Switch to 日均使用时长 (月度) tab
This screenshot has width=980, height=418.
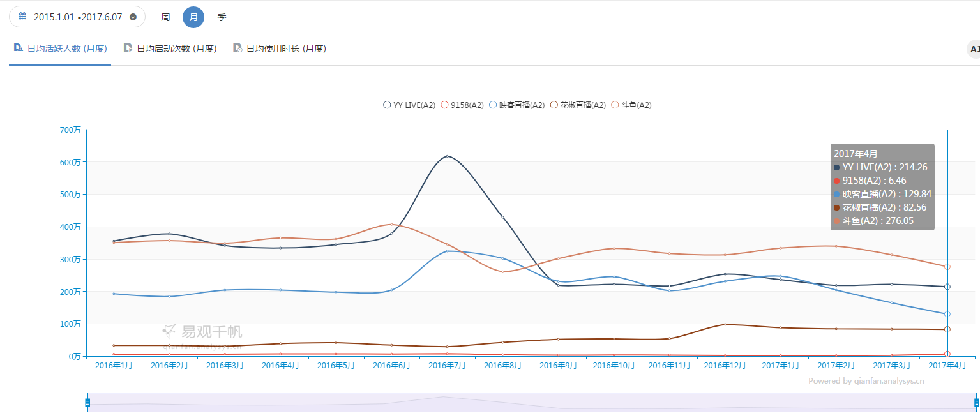coord(286,49)
